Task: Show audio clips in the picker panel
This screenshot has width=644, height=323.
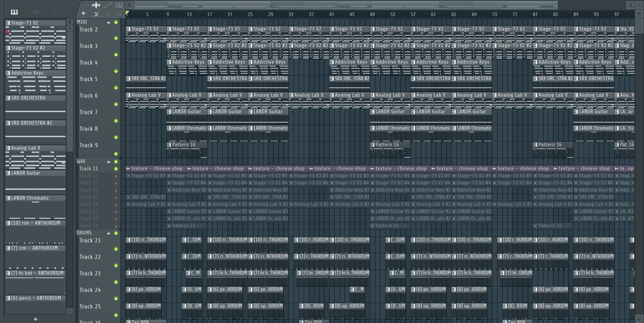Action: click(x=36, y=12)
